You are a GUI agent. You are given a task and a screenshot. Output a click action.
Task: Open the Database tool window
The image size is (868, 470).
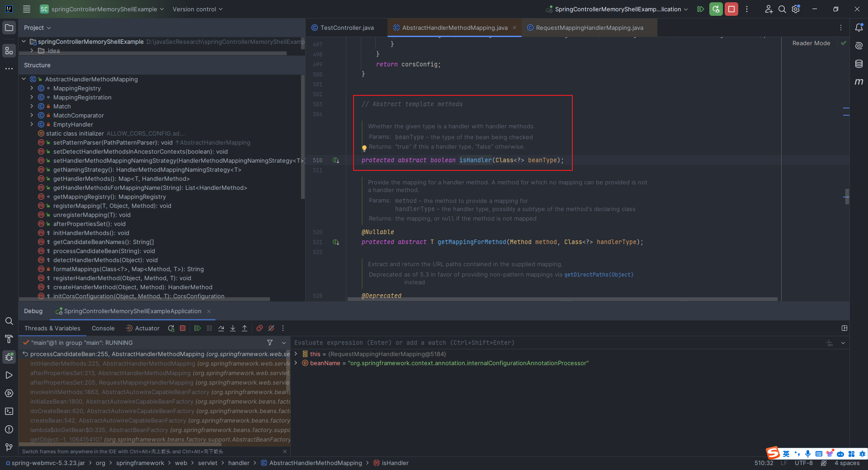(859, 64)
